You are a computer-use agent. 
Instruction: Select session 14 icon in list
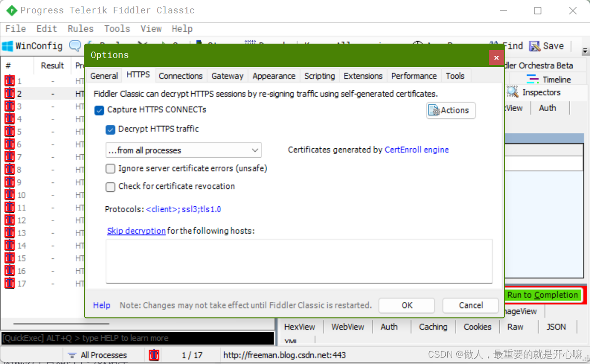pos(9,245)
